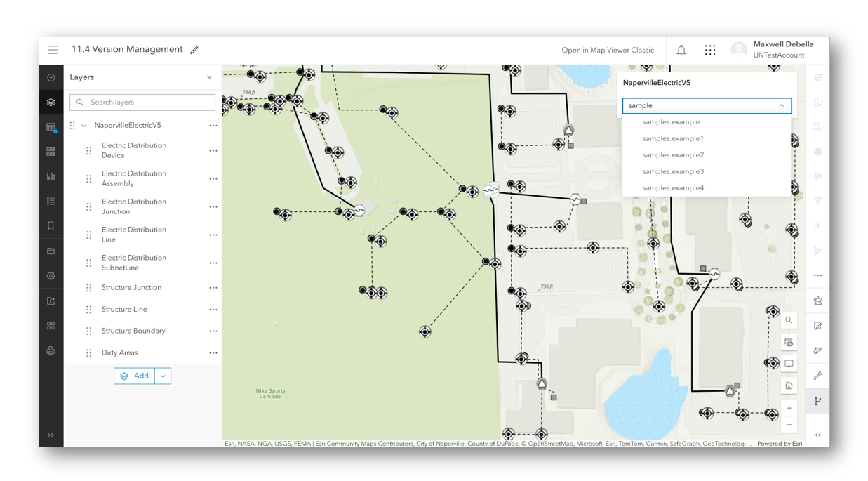This screenshot has height=481, width=868.
Task: Click the Search layers field
Action: pos(142,103)
